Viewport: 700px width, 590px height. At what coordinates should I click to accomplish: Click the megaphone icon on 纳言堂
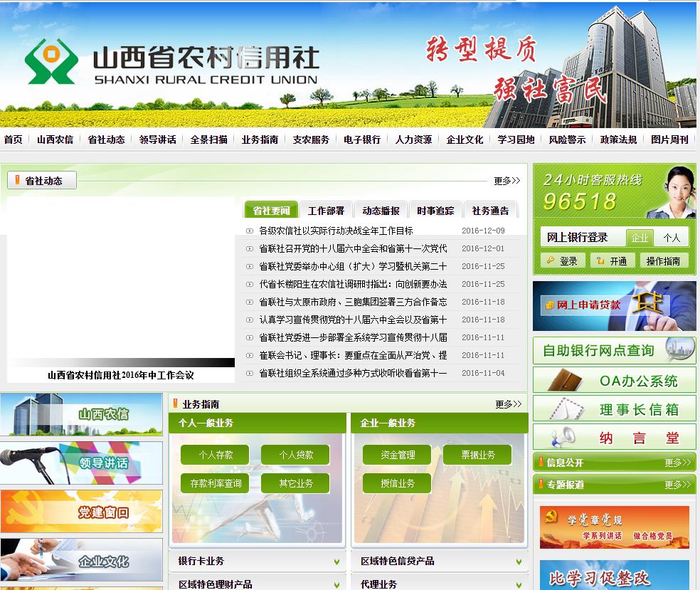[563, 437]
